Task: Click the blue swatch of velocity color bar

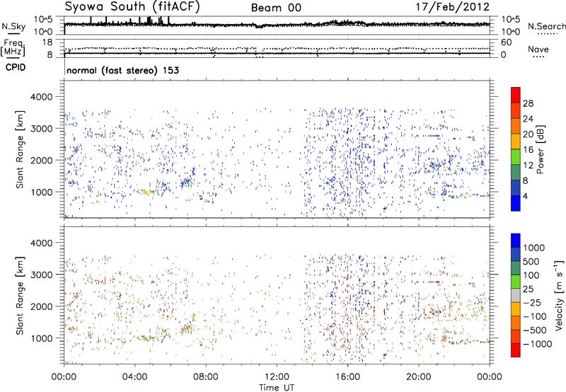Action: point(516,241)
